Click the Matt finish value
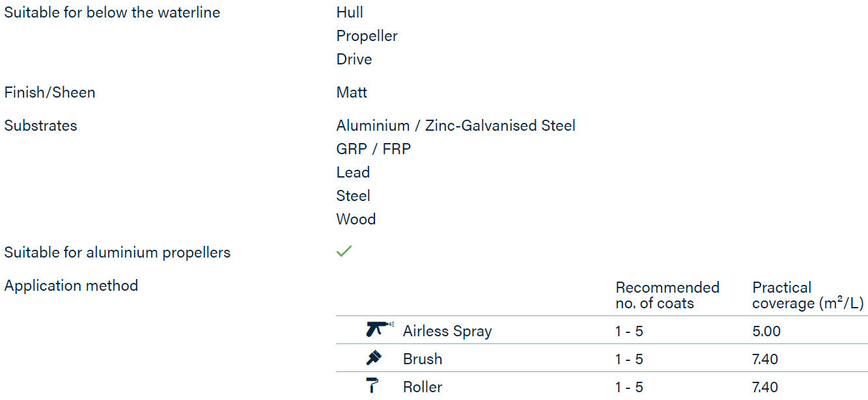Viewport: 868px width, 400px height. [x=352, y=92]
